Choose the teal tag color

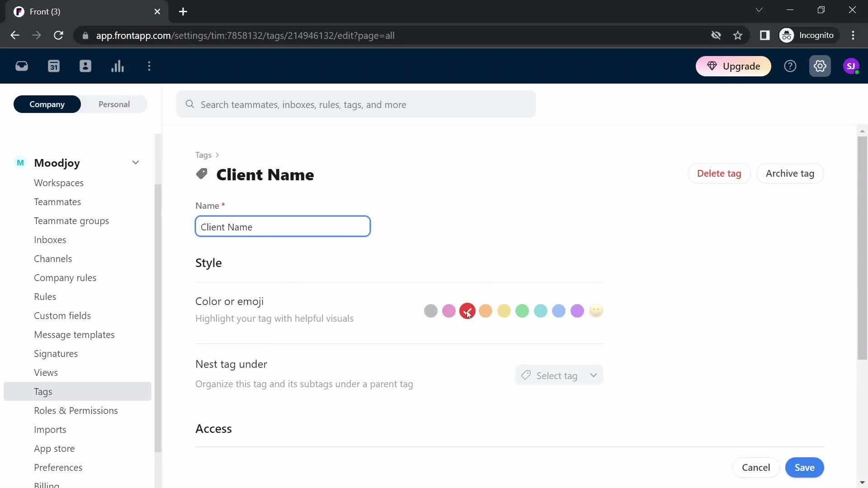pos(541,311)
